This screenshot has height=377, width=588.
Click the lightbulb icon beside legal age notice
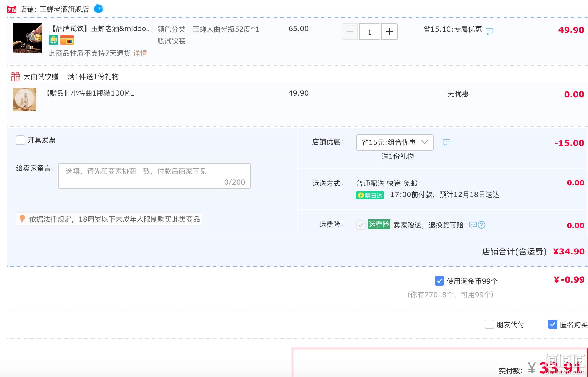[22, 219]
